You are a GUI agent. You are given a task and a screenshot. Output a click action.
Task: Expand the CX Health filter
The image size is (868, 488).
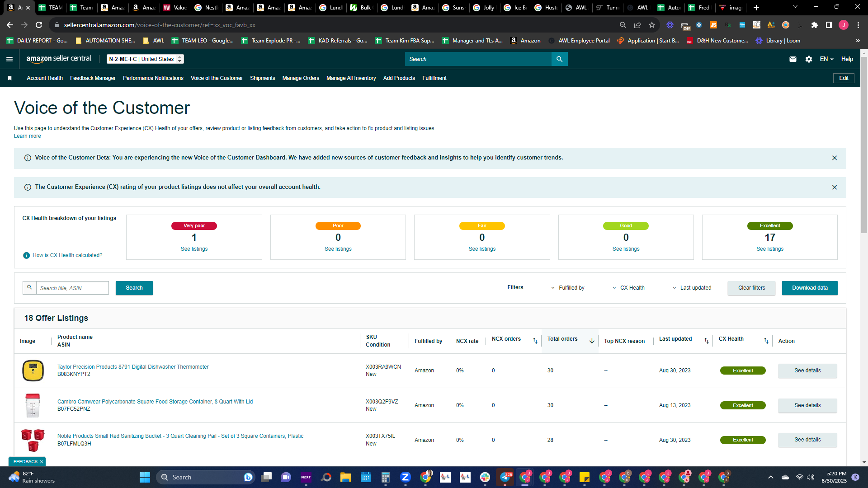pyautogui.click(x=629, y=288)
